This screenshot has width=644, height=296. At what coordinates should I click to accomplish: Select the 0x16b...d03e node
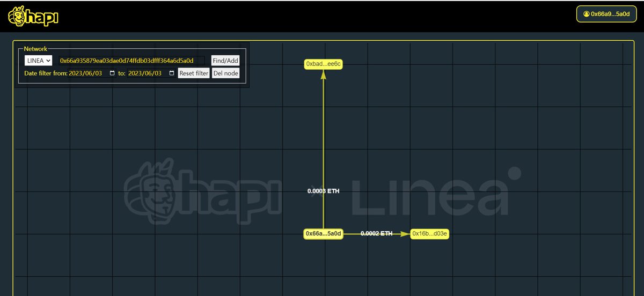pyautogui.click(x=430, y=234)
